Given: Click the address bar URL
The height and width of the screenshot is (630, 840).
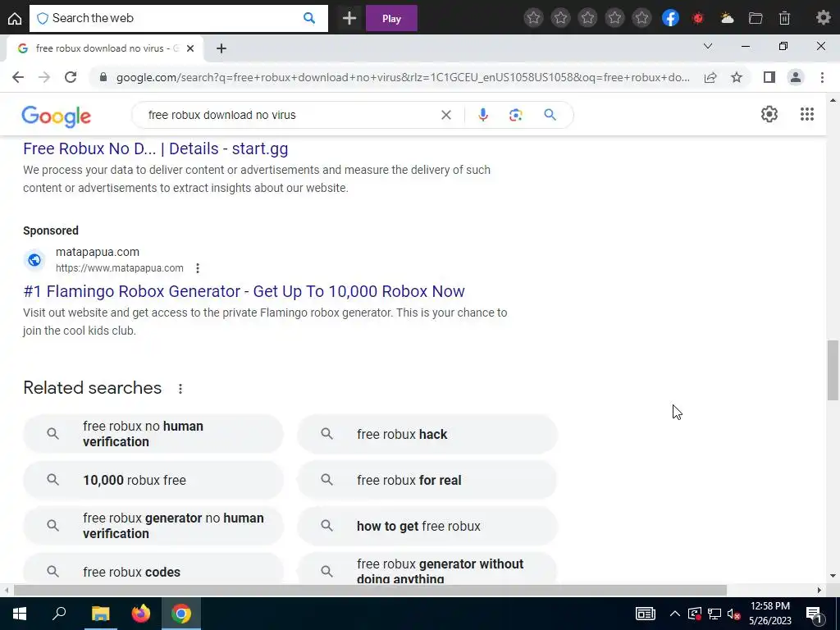Looking at the screenshot, I should [x=403, y=77].
